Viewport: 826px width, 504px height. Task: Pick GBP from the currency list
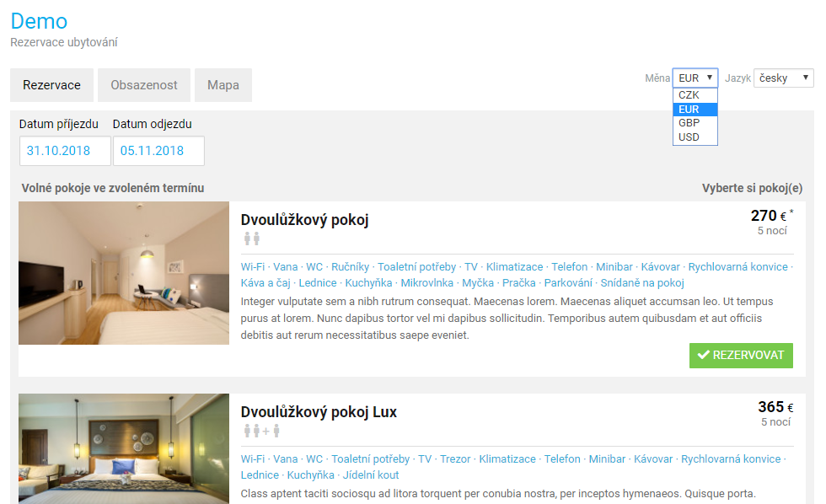[x=695, y=123]
